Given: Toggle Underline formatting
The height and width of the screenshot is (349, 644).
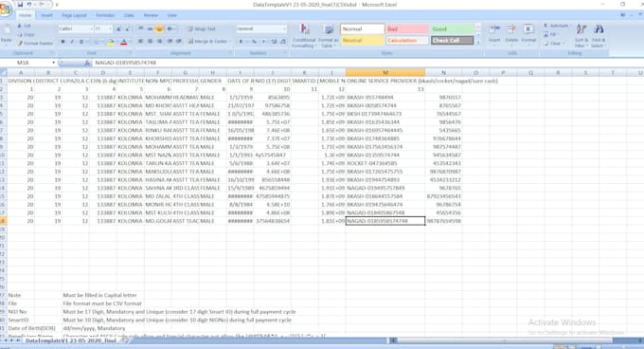Looking at the screenshot, I should (81, 42).
